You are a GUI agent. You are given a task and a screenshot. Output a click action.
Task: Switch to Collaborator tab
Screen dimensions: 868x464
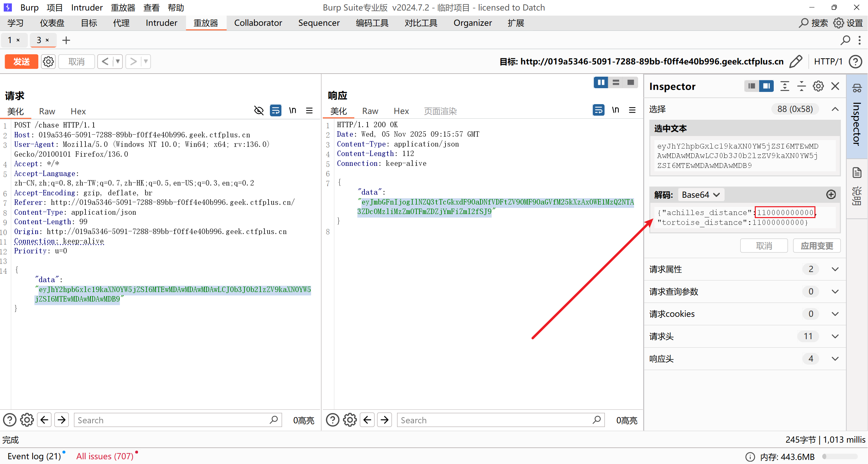pos(258,23)
